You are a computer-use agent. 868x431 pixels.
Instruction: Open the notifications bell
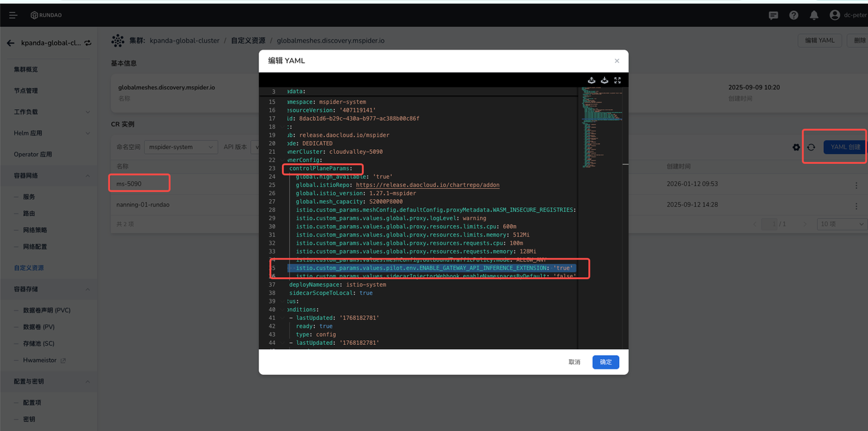814,15
